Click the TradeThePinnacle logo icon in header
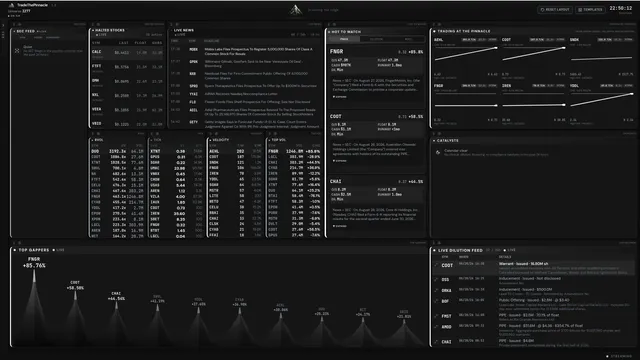This screenshot has height=360, width=640. point(11,5)
